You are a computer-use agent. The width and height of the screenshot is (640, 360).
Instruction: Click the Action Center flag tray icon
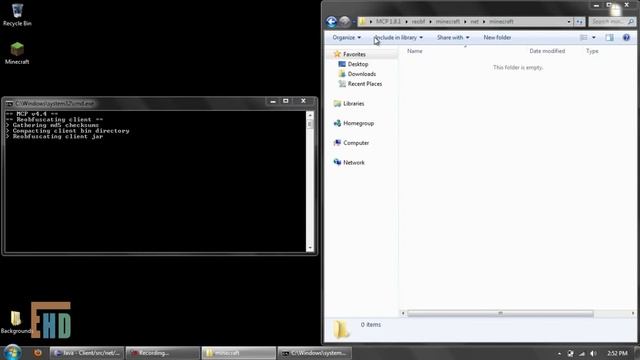[571, 353]
